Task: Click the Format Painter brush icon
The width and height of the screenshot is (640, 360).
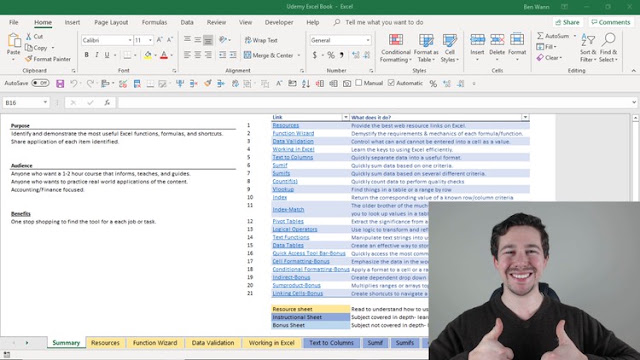Action: (28, 59)
